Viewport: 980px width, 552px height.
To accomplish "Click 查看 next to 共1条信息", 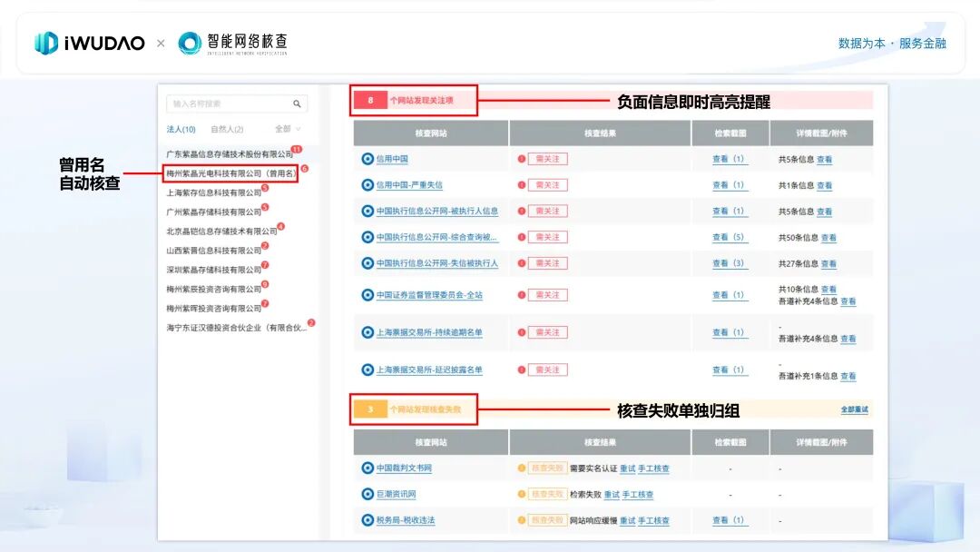I will coord(824,186).
